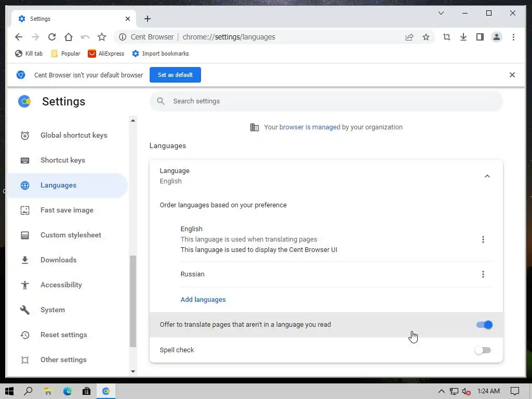532x399 pixels.
Task: Open the three-dot browser menu
Action: 513,37
